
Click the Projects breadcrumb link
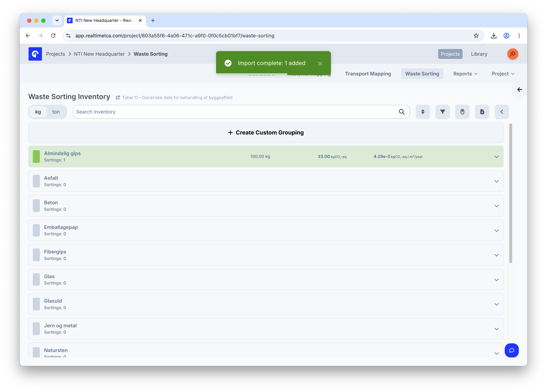point(56,54)
